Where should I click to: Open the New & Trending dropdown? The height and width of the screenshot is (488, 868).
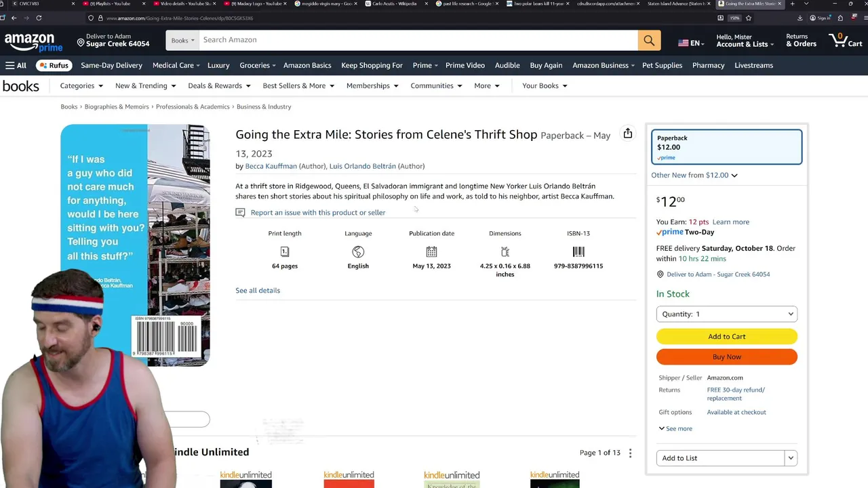146,86
